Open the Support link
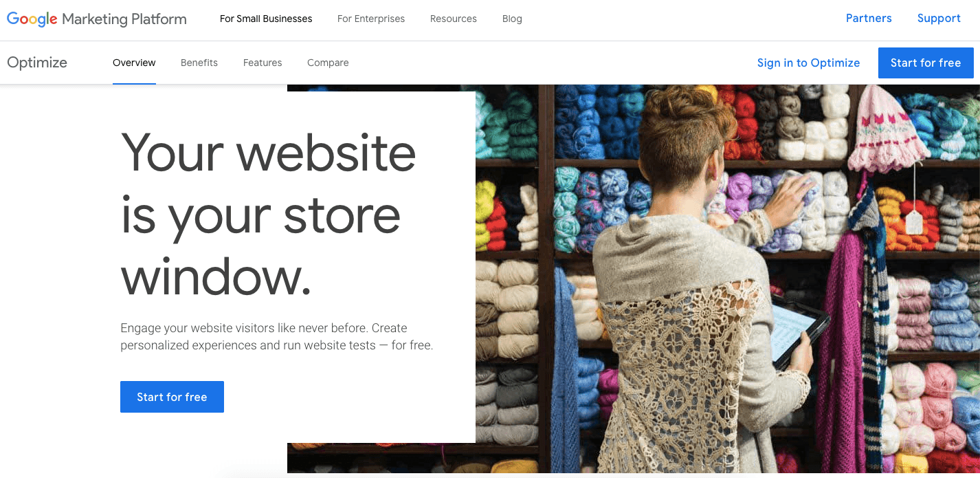This screenshot has height=478, width=980. (x=939, y=19)
